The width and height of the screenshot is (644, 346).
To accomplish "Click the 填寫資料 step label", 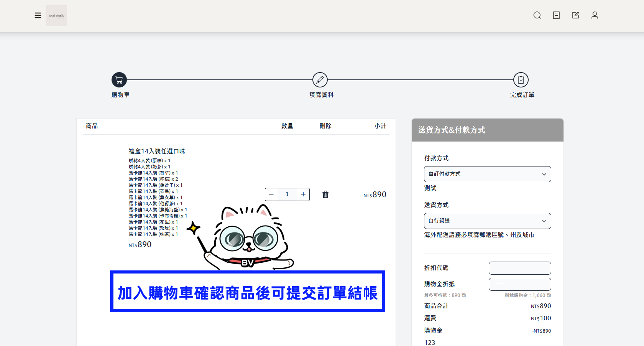I will (321, 95).
